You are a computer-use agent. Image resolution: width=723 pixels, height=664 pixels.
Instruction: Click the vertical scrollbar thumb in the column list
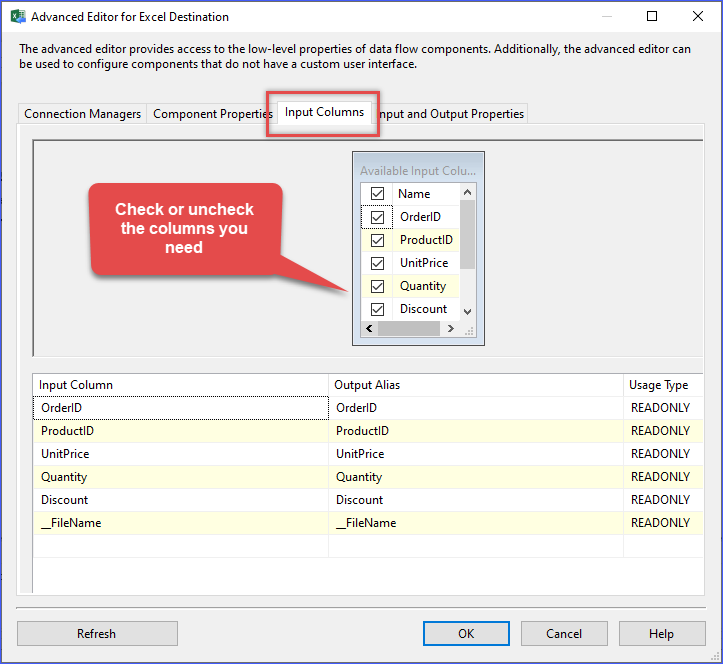(467, 235)
